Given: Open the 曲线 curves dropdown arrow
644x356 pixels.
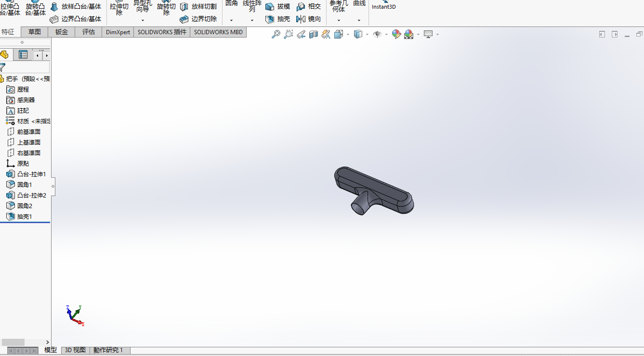Looking at the screenshot, I should (359, 20).
